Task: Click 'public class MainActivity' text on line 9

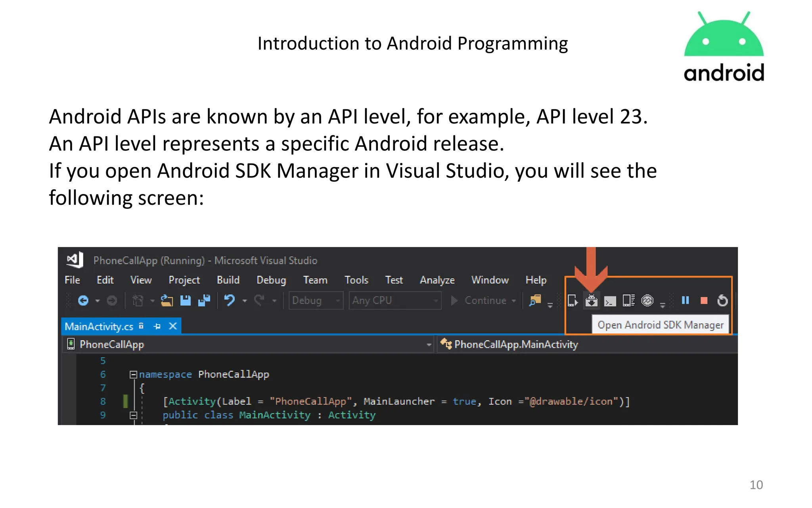Action: pyautogui.click(x=237, y=415)
